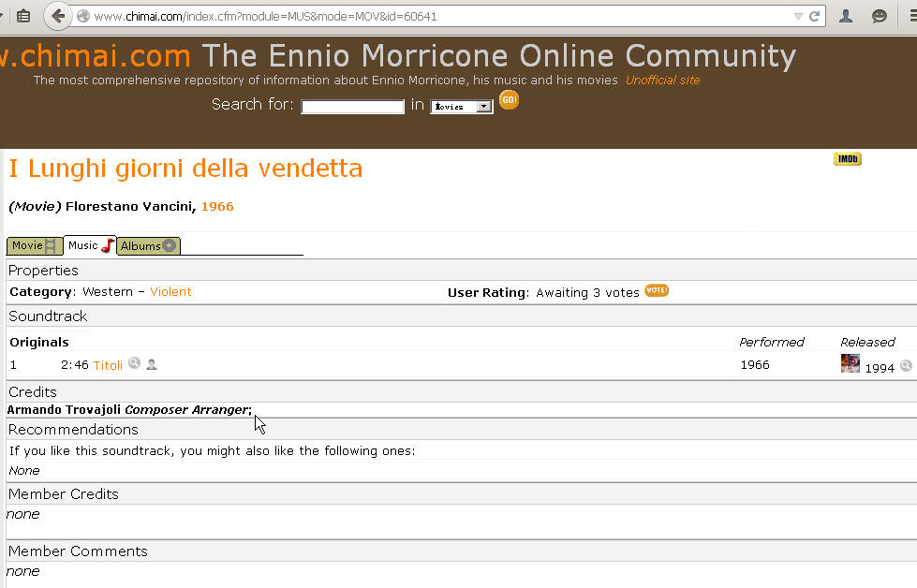The image size is (917, 588).
Task: Select the Armando Trovajoli credit name
Action: point(64,410)
